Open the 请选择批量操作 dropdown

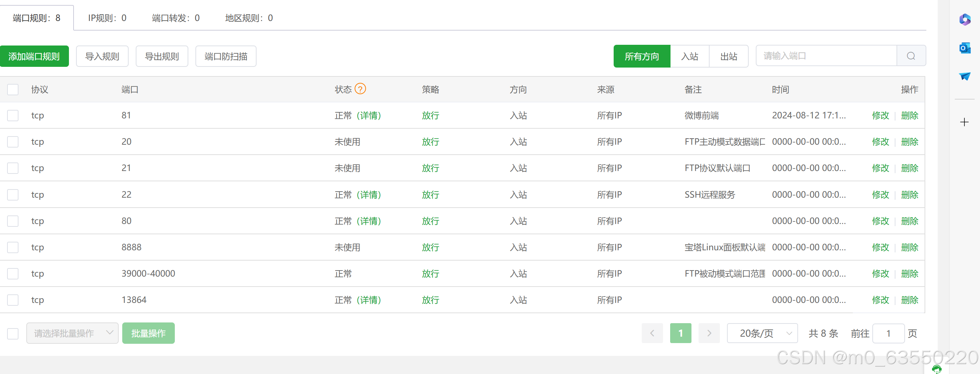pos(72,333)
